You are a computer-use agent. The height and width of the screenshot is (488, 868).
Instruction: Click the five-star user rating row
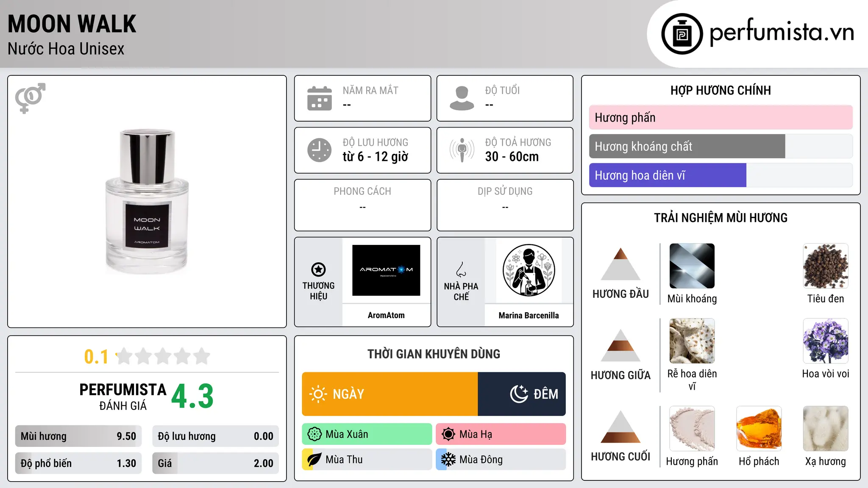[163, 356]
